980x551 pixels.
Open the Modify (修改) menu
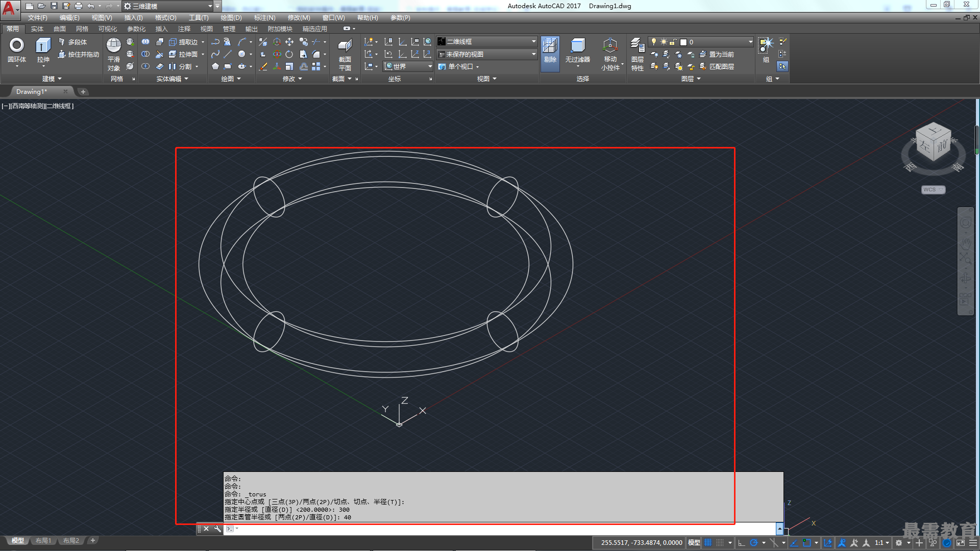[x=299, y=17]
